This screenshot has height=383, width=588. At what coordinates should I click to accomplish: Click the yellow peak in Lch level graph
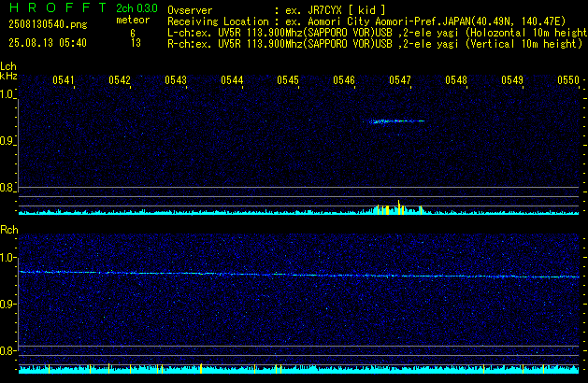click(x=398, y=207)
